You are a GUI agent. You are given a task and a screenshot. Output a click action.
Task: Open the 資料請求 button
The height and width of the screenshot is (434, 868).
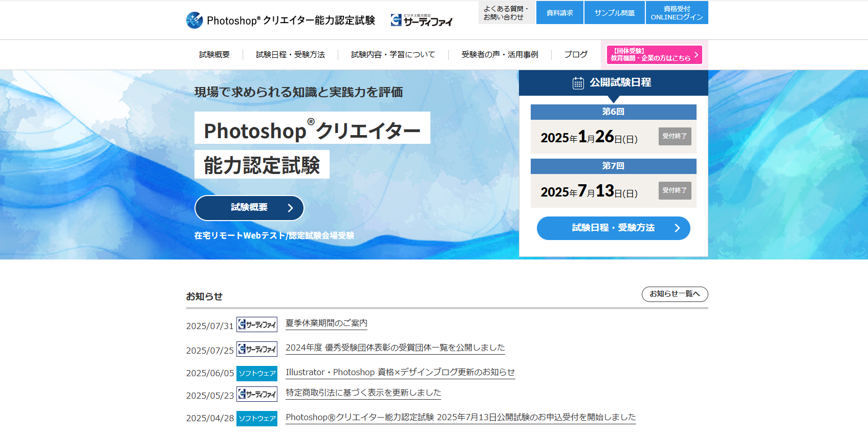tap(560, 12)
